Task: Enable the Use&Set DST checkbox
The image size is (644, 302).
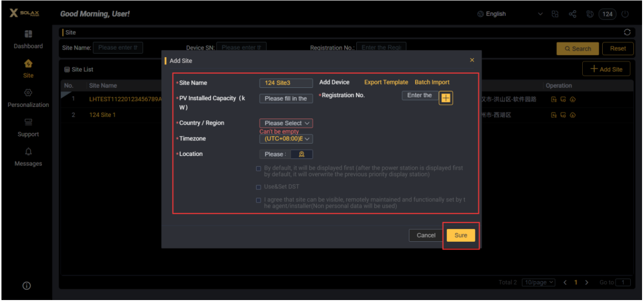Action: 259,187
